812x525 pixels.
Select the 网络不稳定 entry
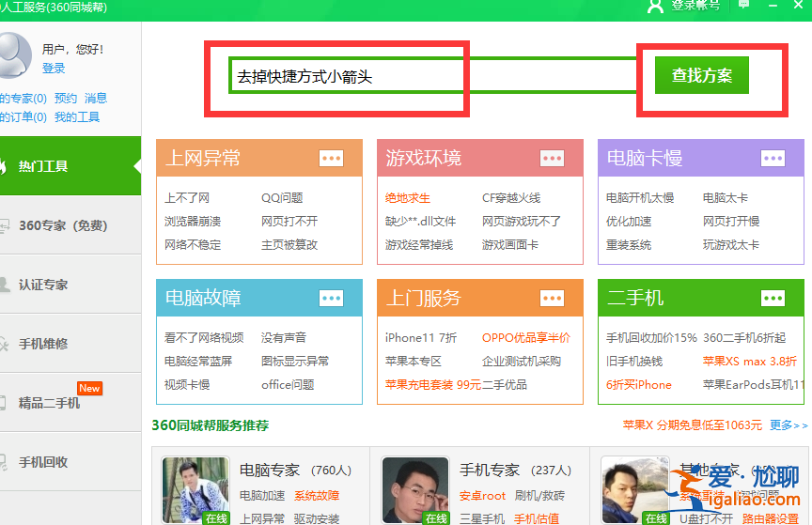(193, 244)
